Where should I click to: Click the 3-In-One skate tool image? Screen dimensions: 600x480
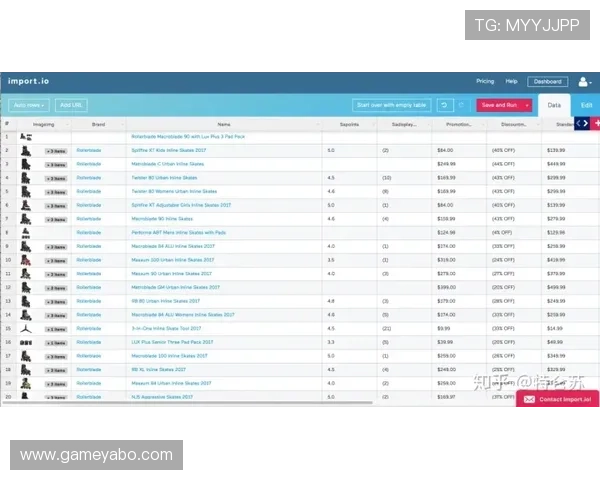(x=25, y=328)
